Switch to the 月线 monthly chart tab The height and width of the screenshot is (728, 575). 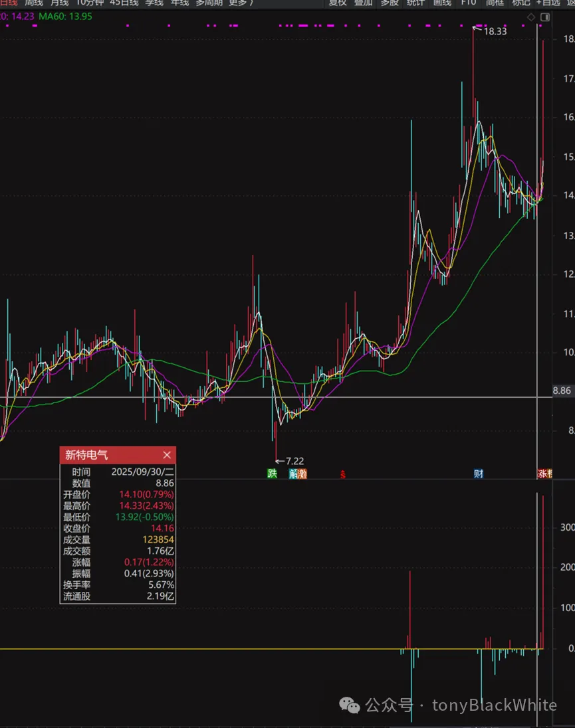(60, 3)
